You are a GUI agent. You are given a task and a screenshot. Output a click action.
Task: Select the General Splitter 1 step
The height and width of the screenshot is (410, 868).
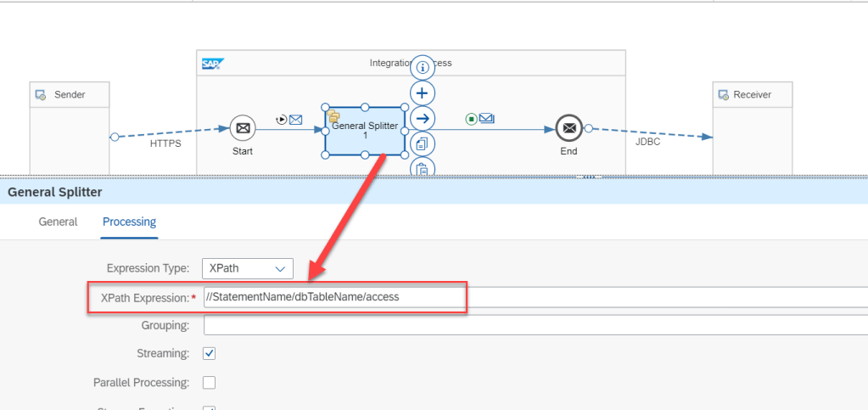(x=364, y=132)
